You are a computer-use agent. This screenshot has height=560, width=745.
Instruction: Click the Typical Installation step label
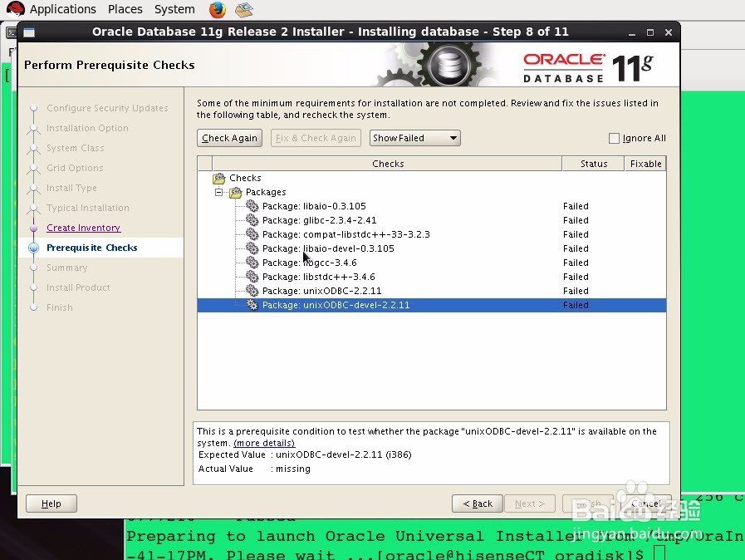(x=88, y=208)
